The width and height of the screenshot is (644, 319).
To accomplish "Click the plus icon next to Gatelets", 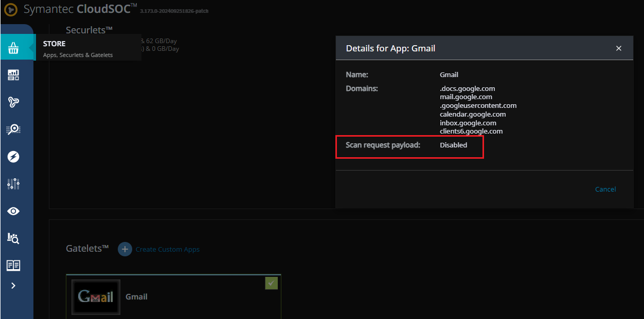I will coord(125,249).
